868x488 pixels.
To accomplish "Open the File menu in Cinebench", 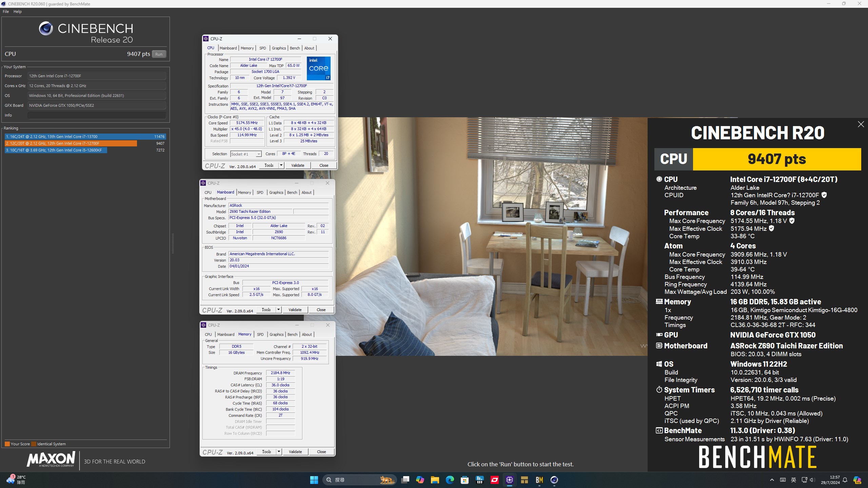I will 6,12.
